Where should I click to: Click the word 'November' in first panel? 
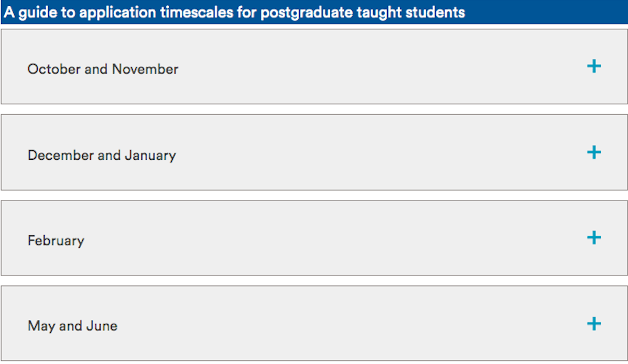coord(145,69)
